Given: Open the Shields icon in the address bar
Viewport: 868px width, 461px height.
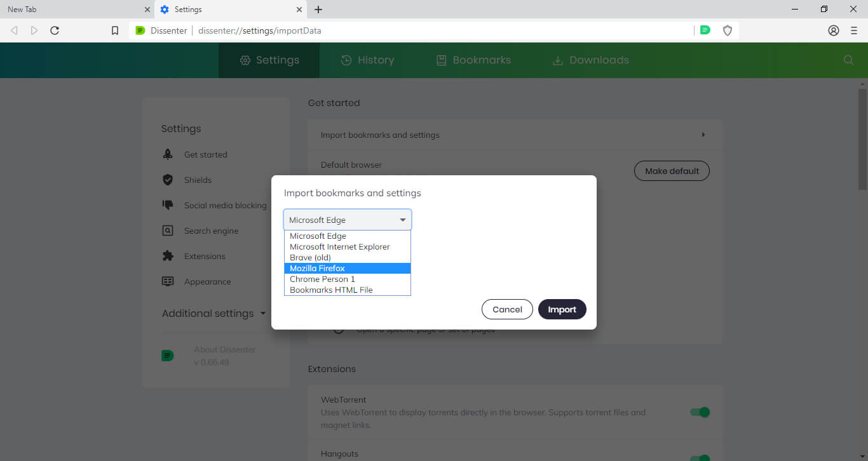Looking at the screenshot, I should click(728, 30).
